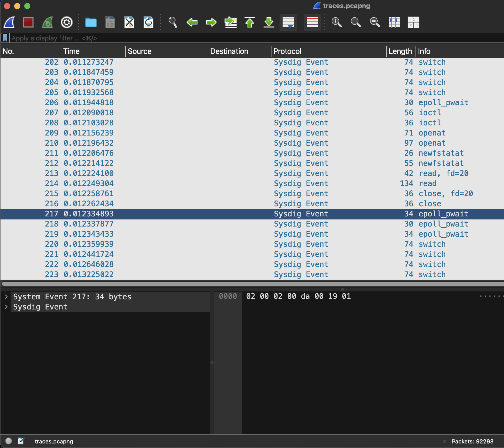Sort packets by the Time column
Image resolution: width=504 pixels, height=448 pixels.
point(72,51)
